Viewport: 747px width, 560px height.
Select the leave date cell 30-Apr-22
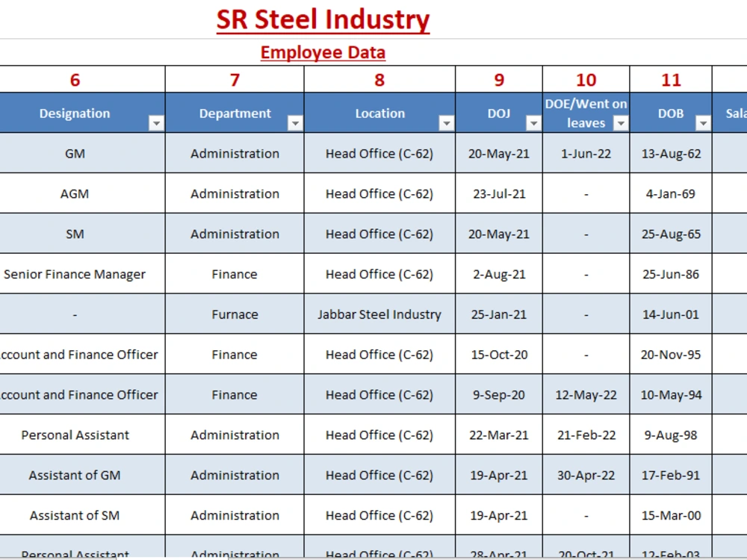586,475
